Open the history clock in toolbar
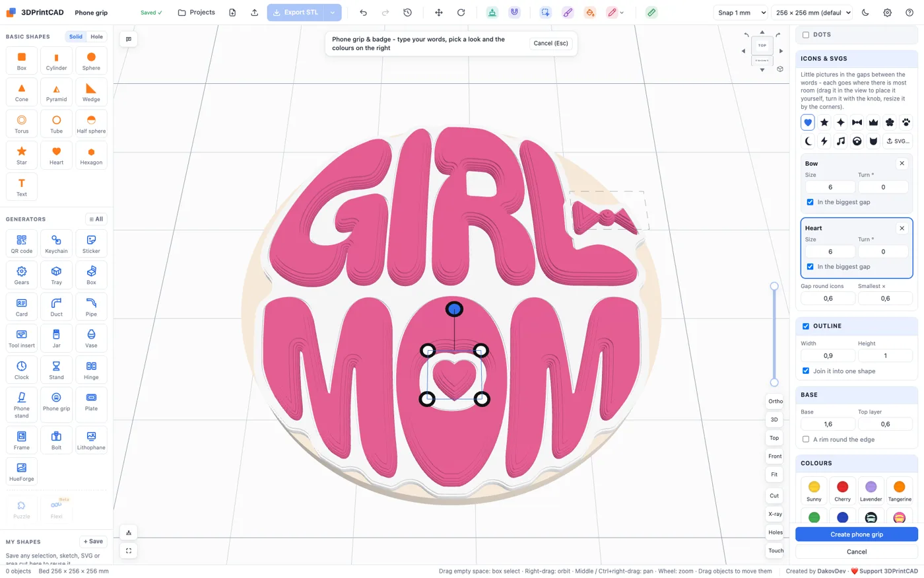This screenshot has width=924, height=578. [408, 13]
